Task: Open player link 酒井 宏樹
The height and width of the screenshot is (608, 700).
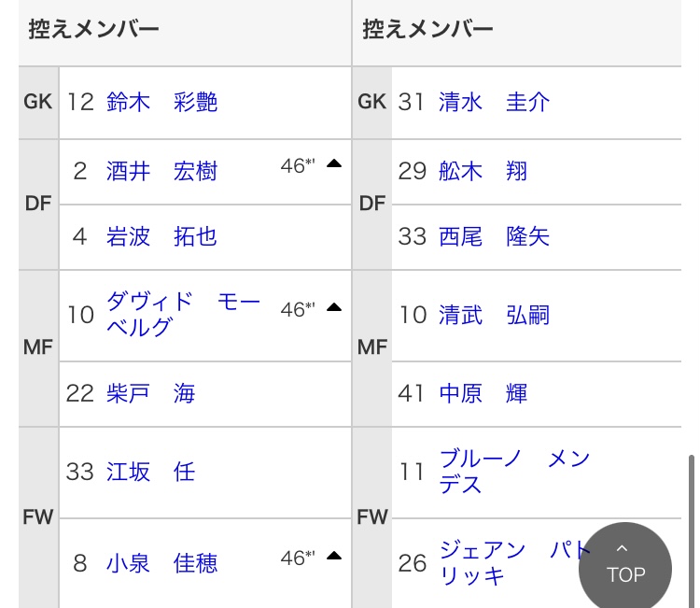Action: pos(161,171)
